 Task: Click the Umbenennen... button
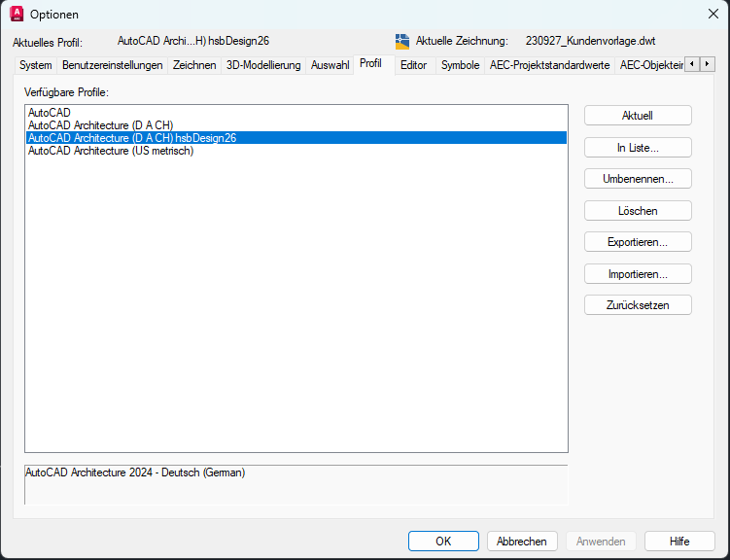638,179
